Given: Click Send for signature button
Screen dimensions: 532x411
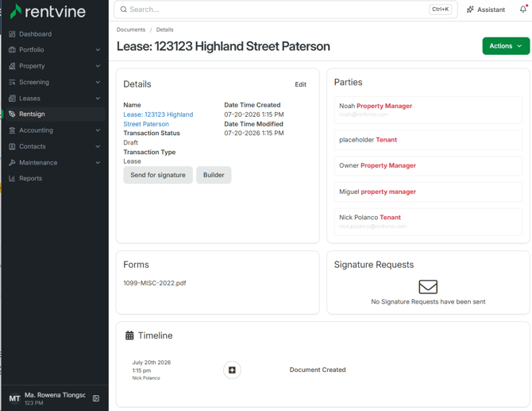Looking at the screenshot, I should tap(158, 175).
